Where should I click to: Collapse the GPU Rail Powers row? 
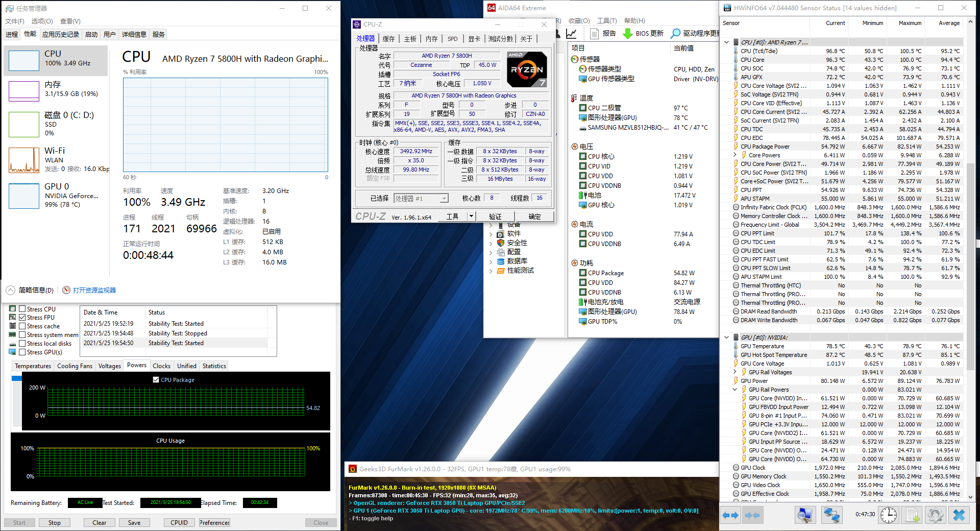[735, 390]
